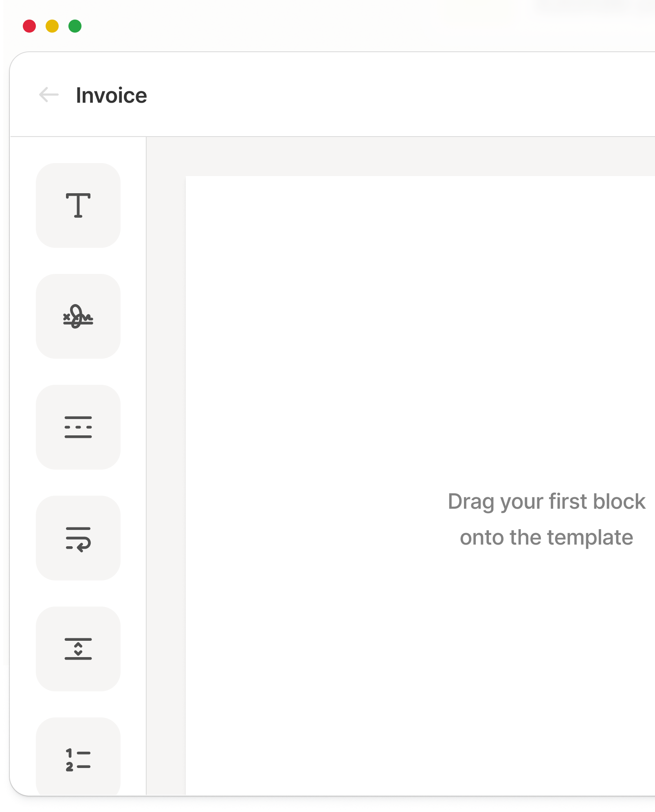
Task: Maximize the window with green button
Action: [x=75, y=26]
